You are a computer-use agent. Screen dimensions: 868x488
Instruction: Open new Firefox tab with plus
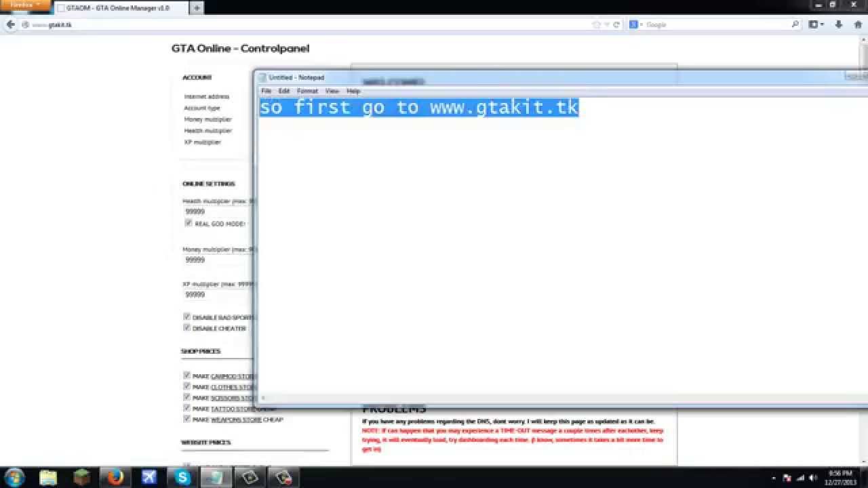tap(197, 8)
